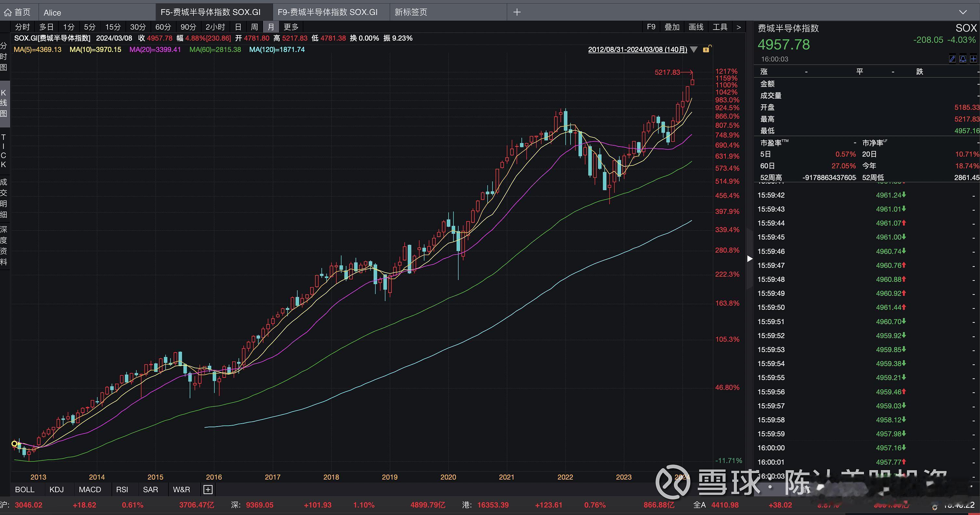Click the F9 toolbar button
Screen dimensions: 980x515
[651, 27]
